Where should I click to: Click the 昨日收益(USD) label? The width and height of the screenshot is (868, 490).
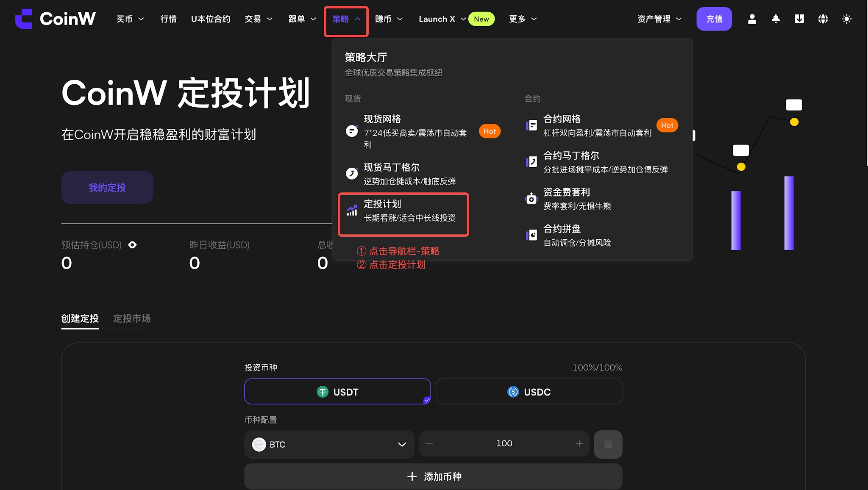tap(219, 245)
